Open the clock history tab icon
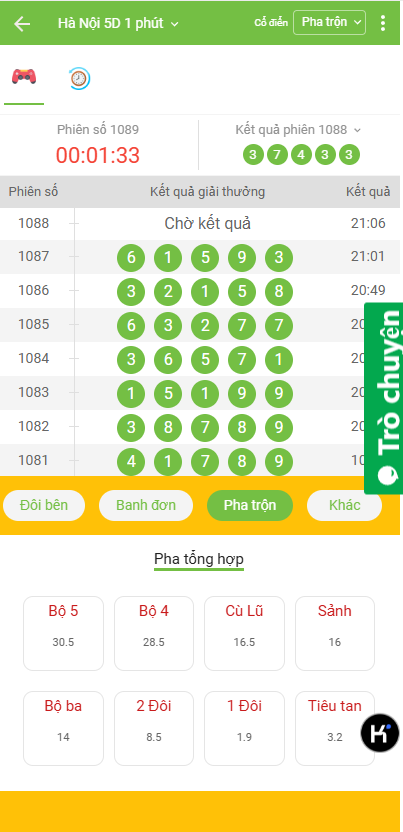Viewport: 403px width, 832px height. pyautogui.click(x=80, y=78)
